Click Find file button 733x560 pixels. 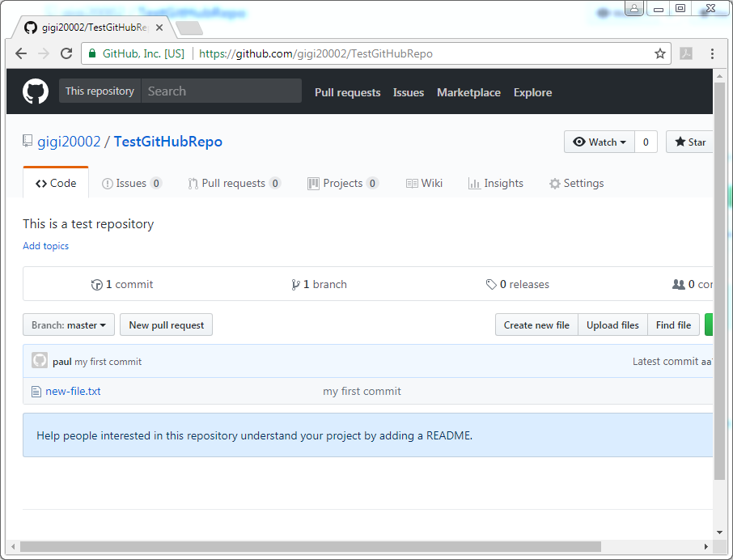click(674, 325)
